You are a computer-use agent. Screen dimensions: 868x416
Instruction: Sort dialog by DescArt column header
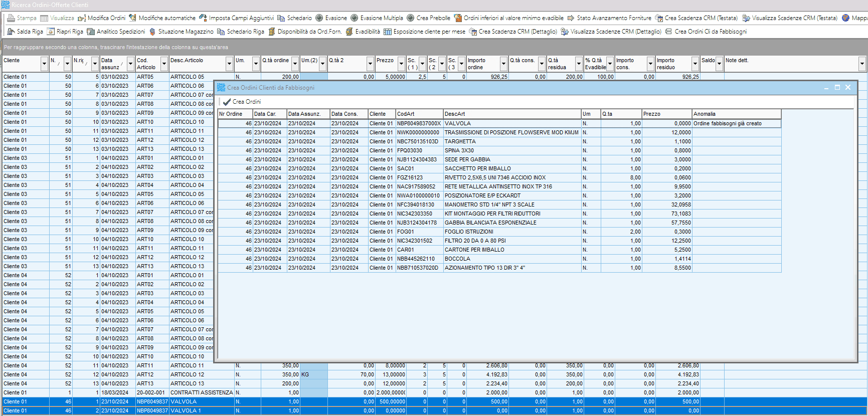click(x=512, y=114)
